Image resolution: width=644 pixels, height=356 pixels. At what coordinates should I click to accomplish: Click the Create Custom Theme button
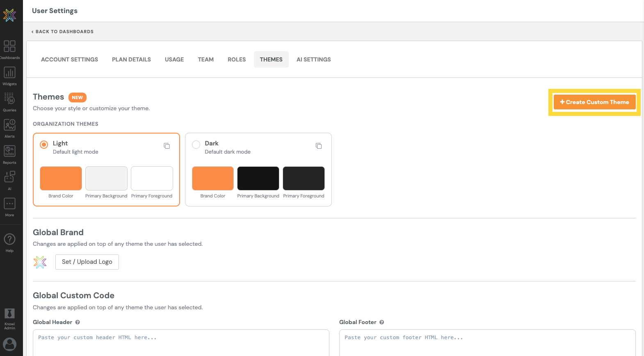(594, 102)
